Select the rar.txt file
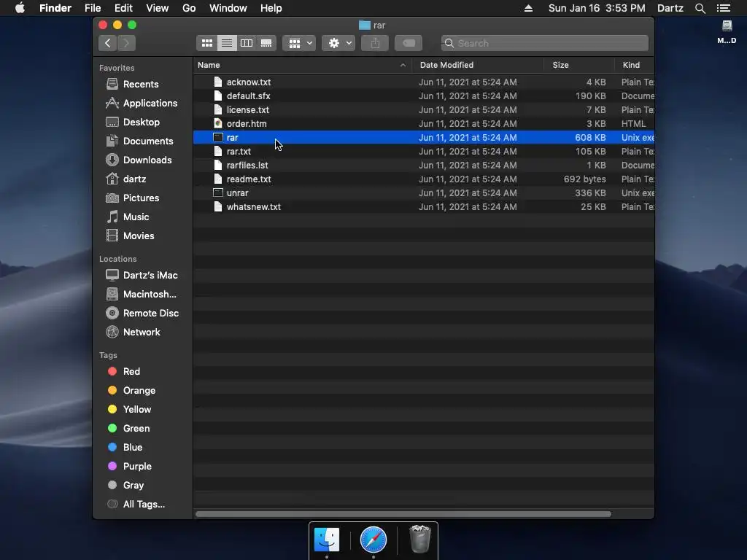 pos(424,152)
